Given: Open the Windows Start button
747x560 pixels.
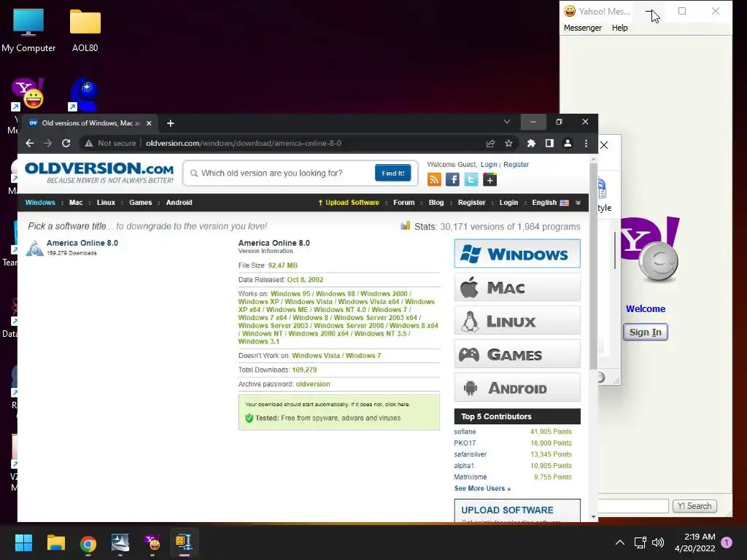Looking at the screenshot, I should [x=23, y=542].
